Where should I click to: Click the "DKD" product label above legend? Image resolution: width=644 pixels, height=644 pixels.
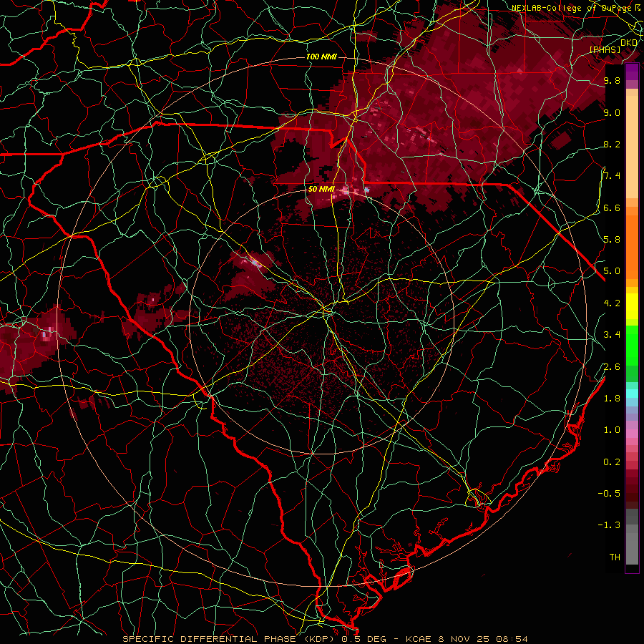628,42
